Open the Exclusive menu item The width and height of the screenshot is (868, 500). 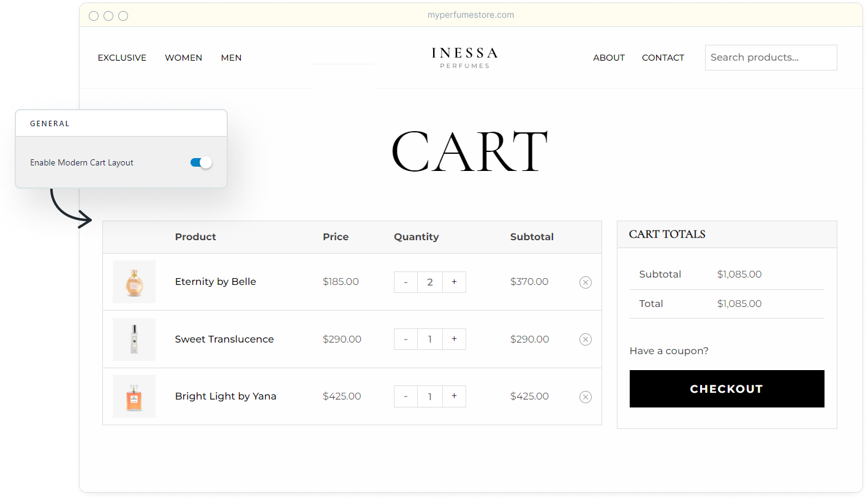(x=122, y=58)
